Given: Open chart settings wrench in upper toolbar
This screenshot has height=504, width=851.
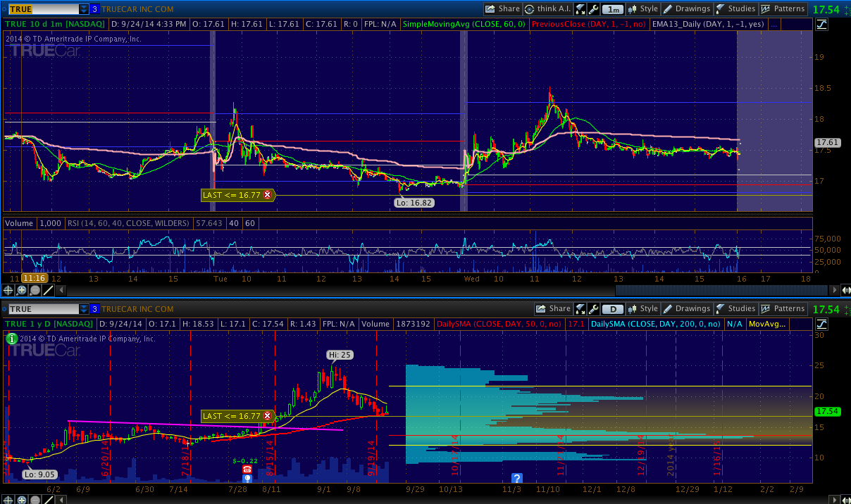Looking at the screenshot, I should pos(594,9).
